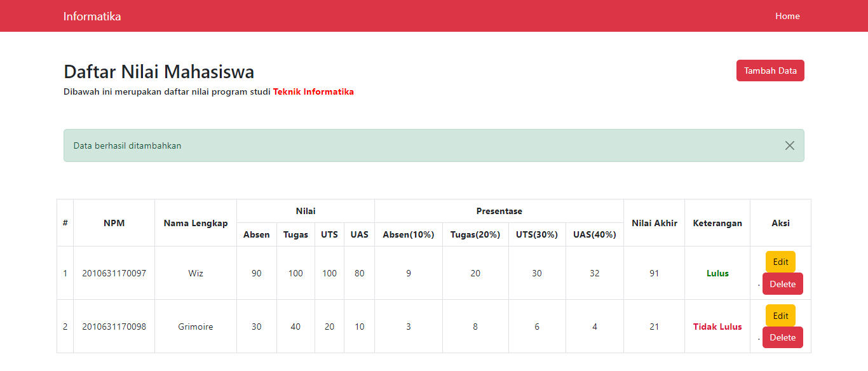Click the Keterangan column header
Image resolution: width=868 pixels, height=371 pixels.
point(717,223)
